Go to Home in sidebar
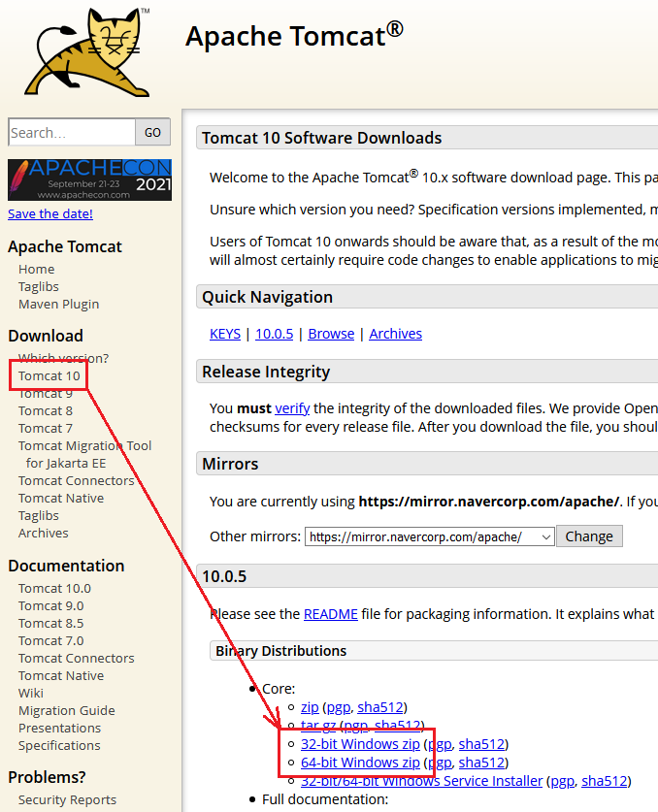658x812 pixels. pyautogui.click(x=36, y=270)
